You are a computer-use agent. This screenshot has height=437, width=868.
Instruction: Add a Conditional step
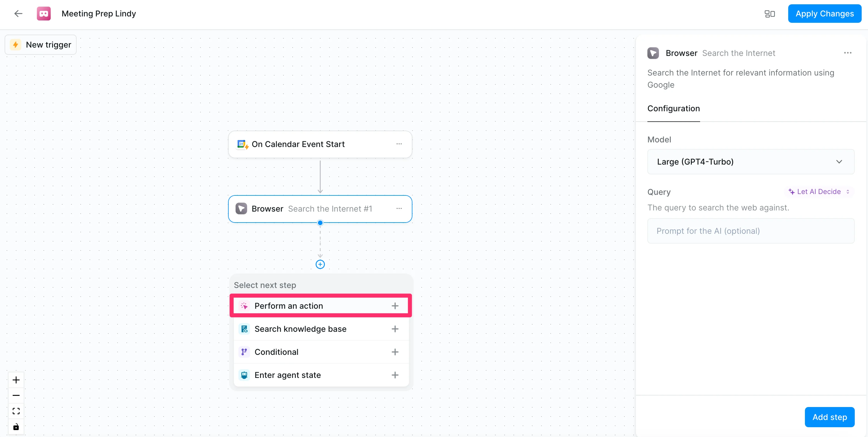[321, 352]
